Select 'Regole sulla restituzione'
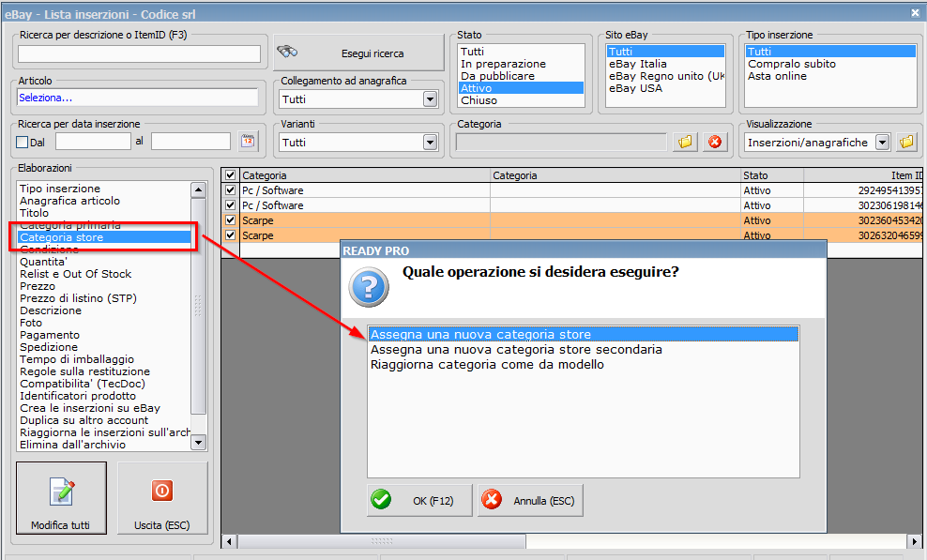The width and height of the screenshot is (927, 560). [104, 371]
